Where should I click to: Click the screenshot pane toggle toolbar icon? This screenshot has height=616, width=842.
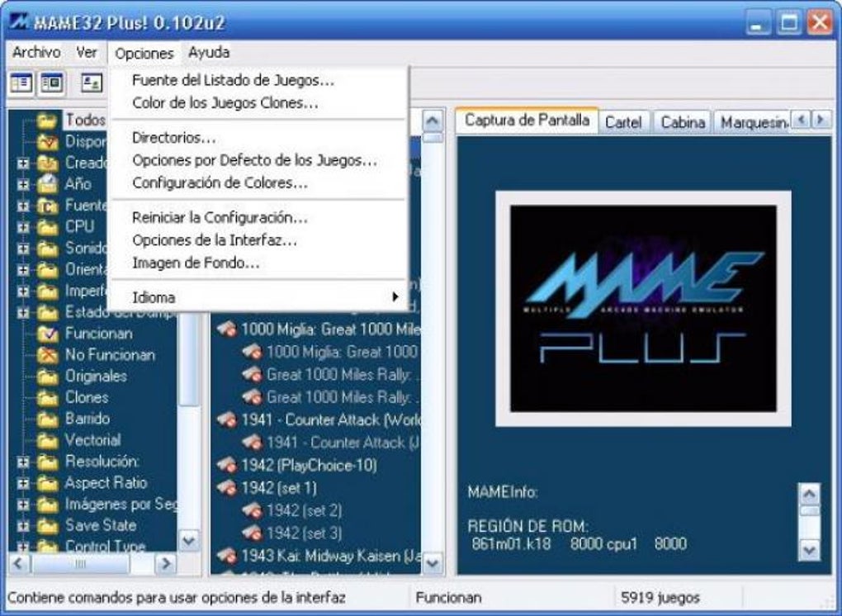(52, 83)
